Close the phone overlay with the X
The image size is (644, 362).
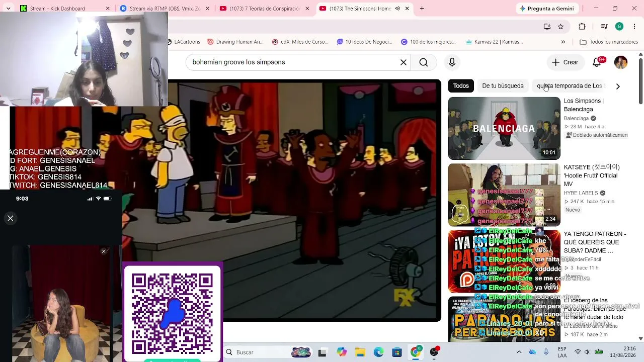coord(10,218)
